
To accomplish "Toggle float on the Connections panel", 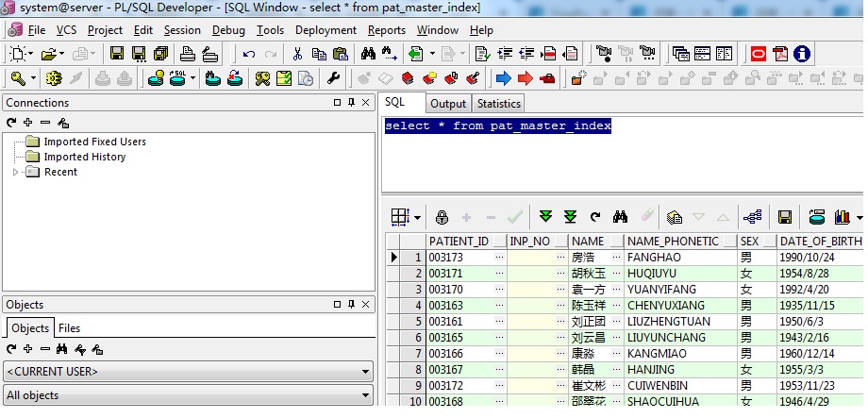I will [337, 103].
